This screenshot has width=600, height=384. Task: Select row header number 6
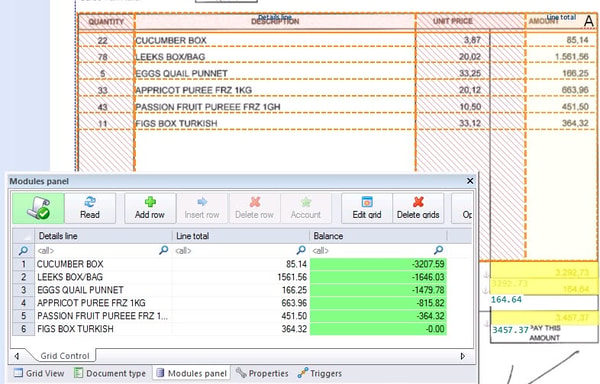24,329
